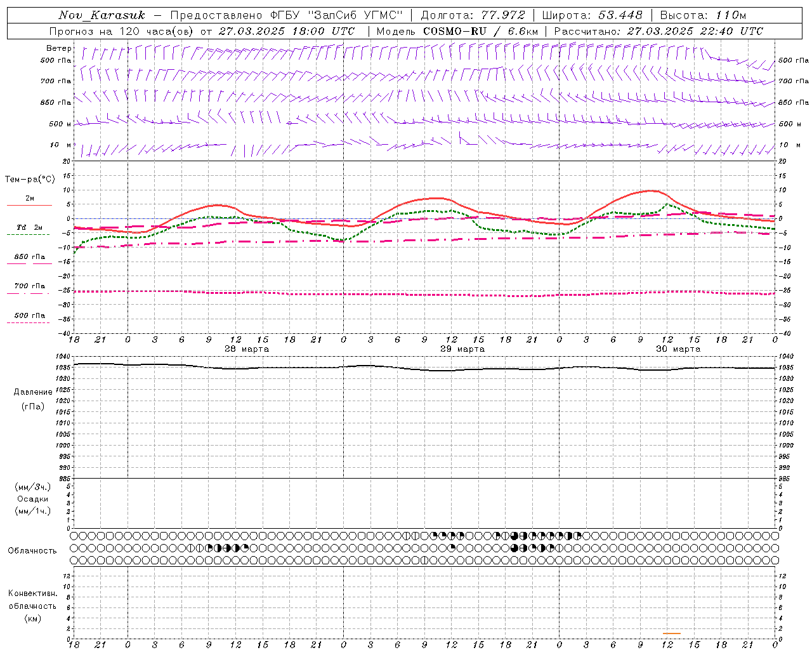Click the 'Ветер' wind panel label
Viewport: 812px width, 650px height.
coord(59,48)
